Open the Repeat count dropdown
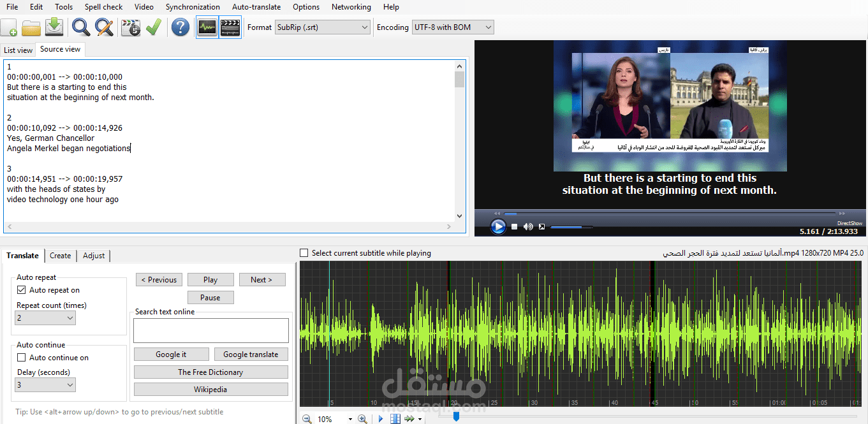This screenshot has height=424, width=868. tap(45, 318)
